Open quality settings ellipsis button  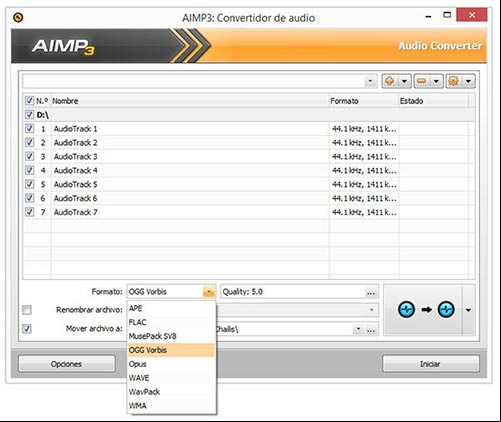pyautogui.click(x=371, y=292)
